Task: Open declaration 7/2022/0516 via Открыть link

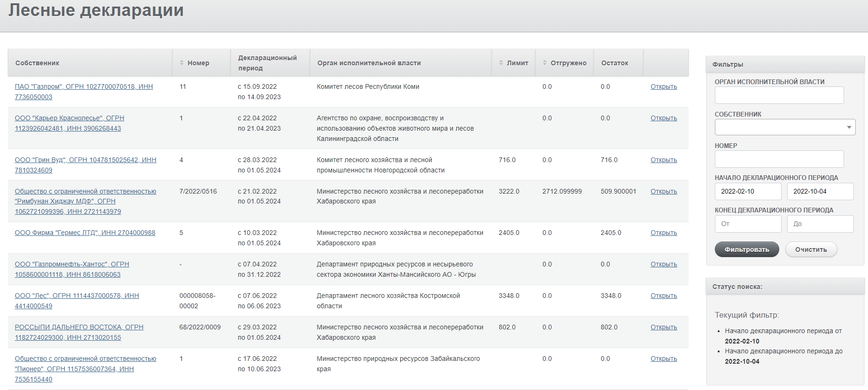Action: click(x=664, y=191)
